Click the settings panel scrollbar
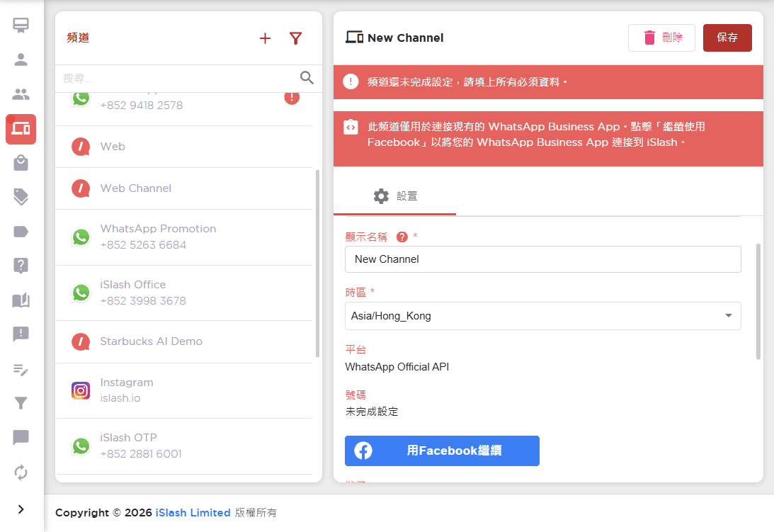This screenshot has height=532, width=774. (758, 301)
